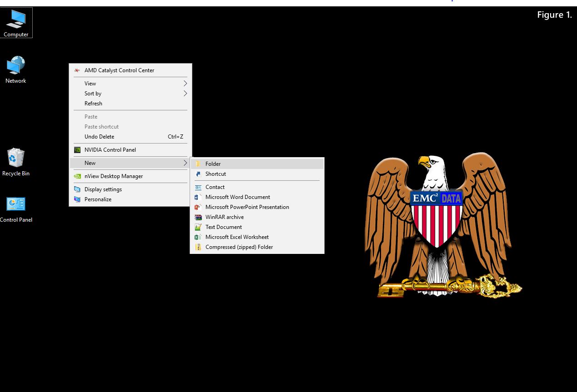Viewport: 577px width, 392px height.
Task: Click the Microsoft Word Document icon
Action: [198, 197]
